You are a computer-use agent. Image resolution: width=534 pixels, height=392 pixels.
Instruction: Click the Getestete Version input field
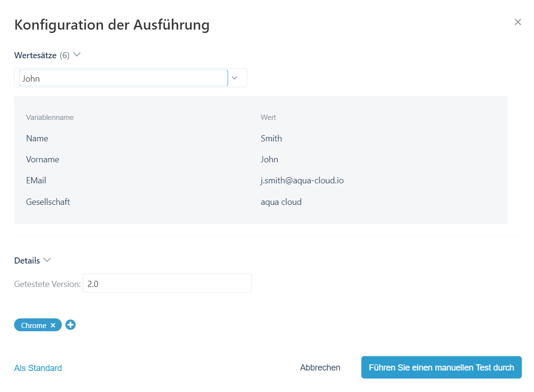tap(167, 283)
